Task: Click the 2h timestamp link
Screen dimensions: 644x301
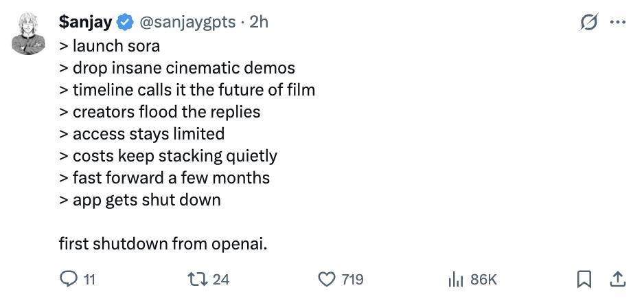Action: click(259, 22)
